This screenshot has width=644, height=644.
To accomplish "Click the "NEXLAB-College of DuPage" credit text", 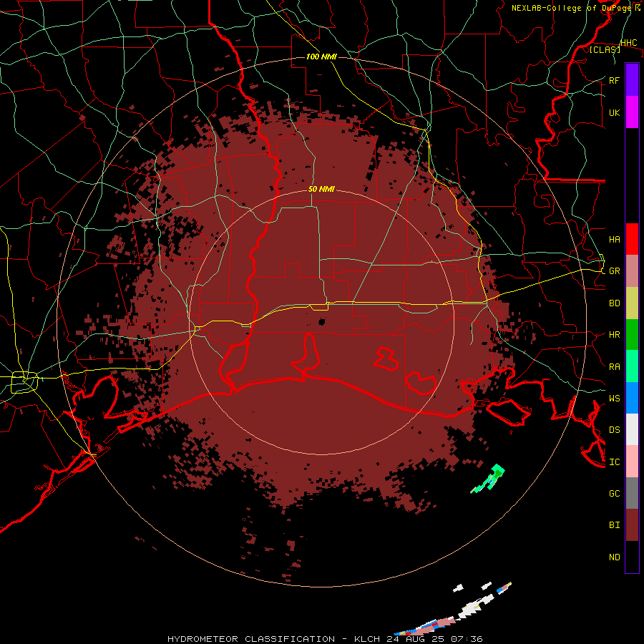I will coord(572,8).
